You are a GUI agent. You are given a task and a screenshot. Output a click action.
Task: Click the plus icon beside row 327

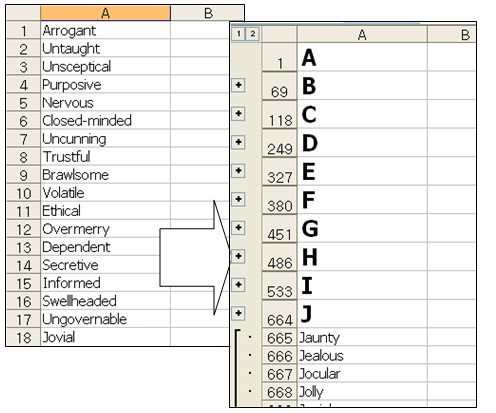coord(238,171)
